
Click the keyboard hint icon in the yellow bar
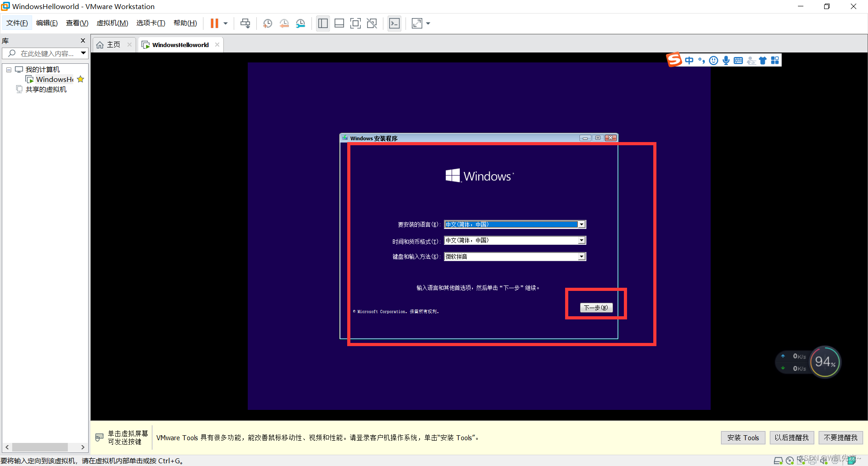click(x=99, y=437)
